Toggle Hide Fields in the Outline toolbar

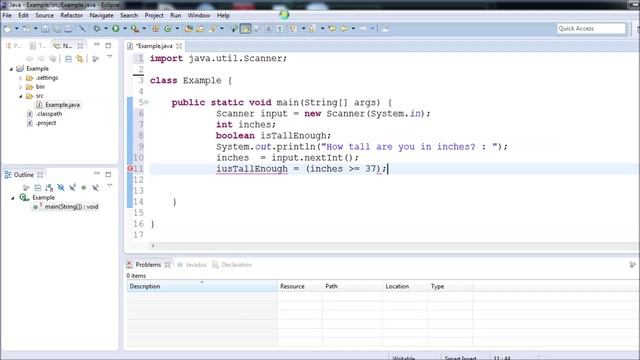pyautogui.click(x=61, y=188)
